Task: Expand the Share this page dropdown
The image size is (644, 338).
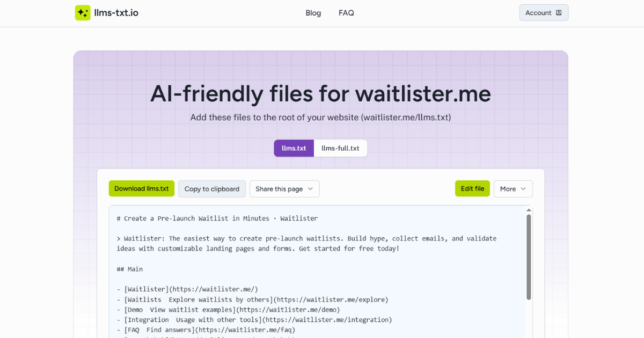Action: (x=284, y=189)
